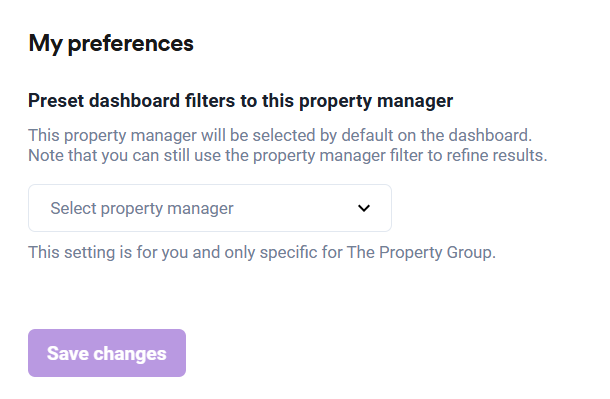Click the My preferences heading

coord(111,43)
